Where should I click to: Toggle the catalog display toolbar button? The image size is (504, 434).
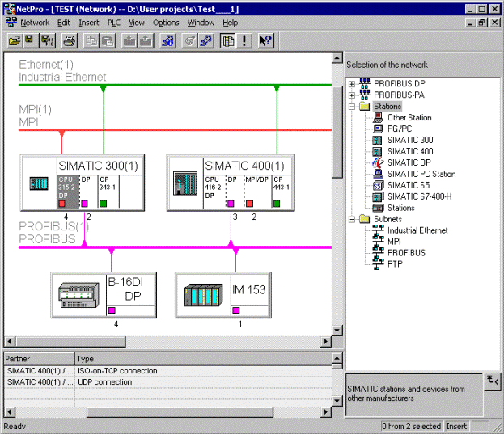pyautogui.click(x=228, y=40)
